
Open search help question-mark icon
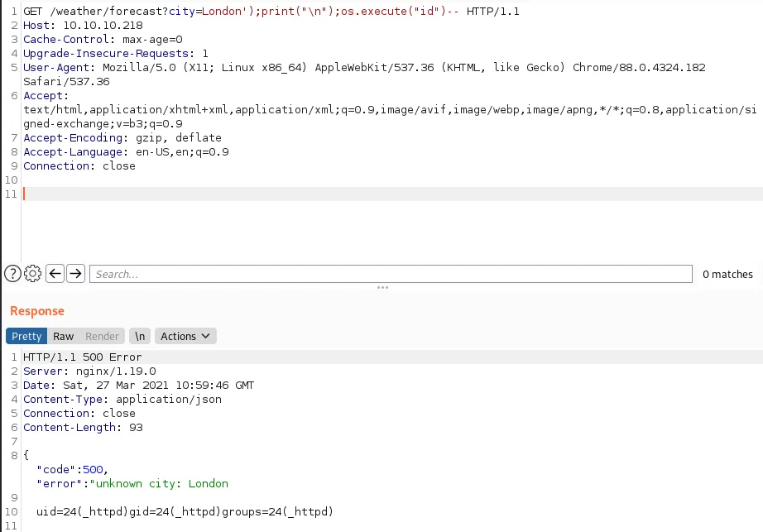pos(12,274)
